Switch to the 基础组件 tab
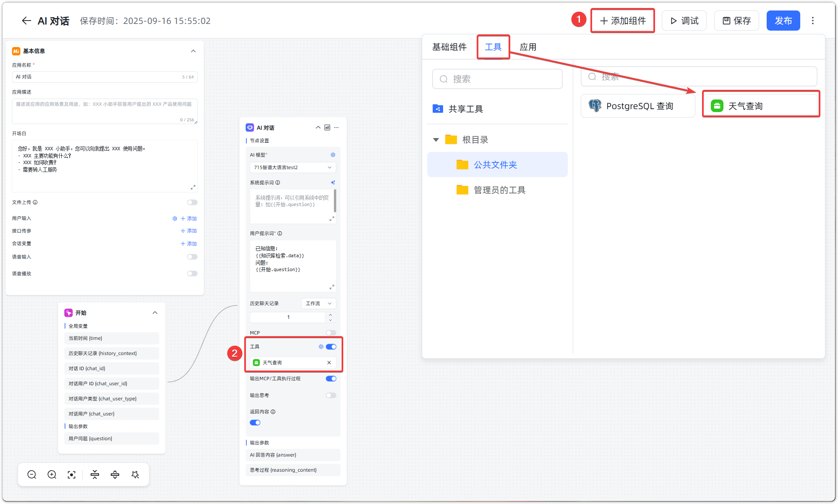Screen dimensions: 838x504 coord(449,47)
